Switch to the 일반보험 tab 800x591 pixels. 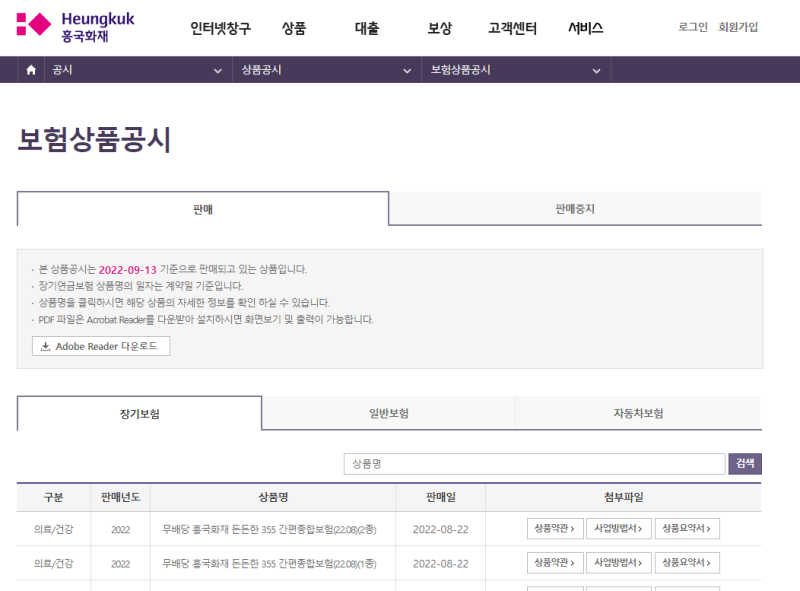(x=389, y=413)
